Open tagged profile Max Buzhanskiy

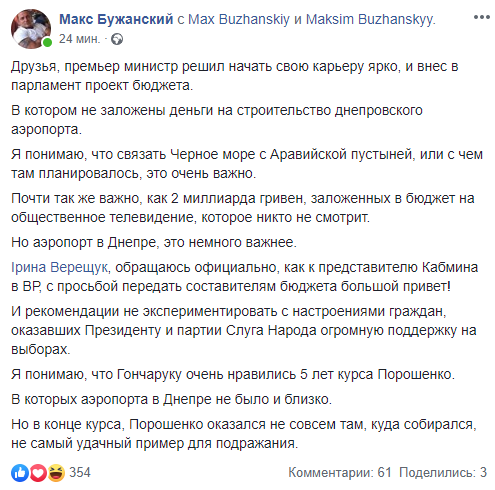239,19
